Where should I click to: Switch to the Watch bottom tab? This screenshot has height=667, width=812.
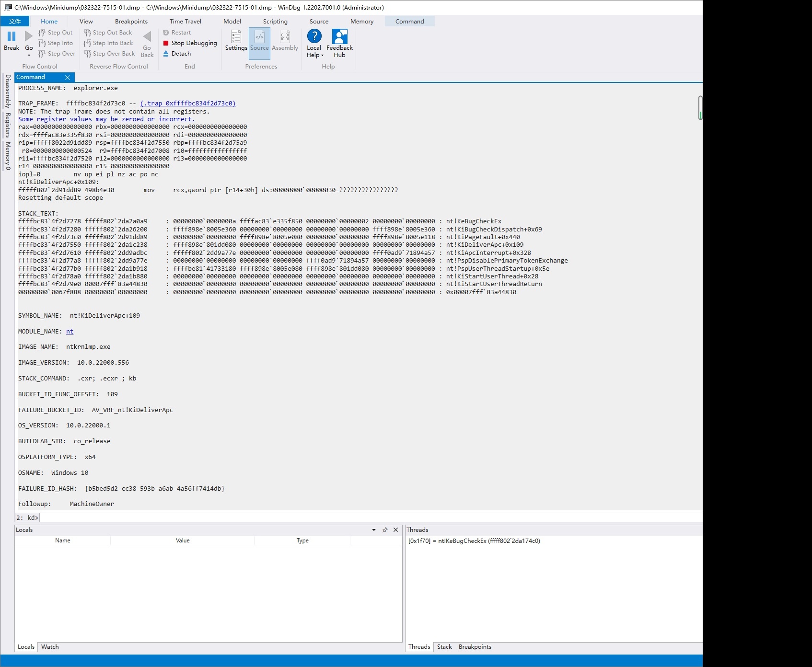coord(50,647)
